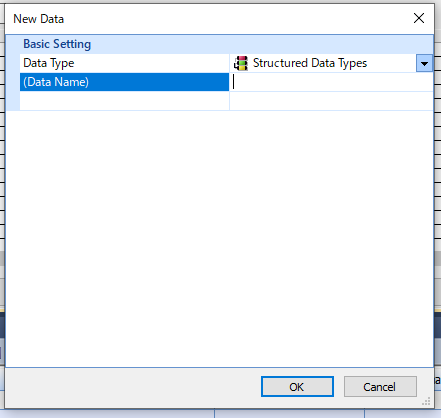Click the gray button bar left of OK

[x=133, y=387]
